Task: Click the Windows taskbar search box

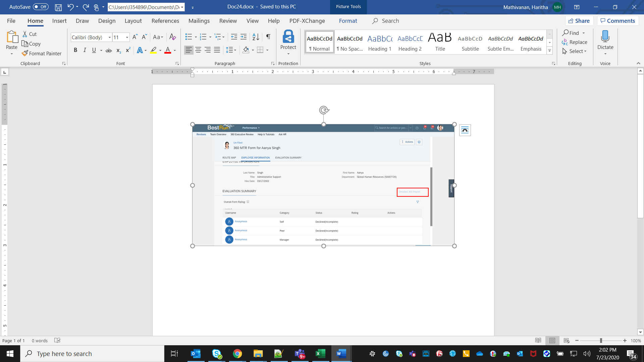Action: pos(92,354)
